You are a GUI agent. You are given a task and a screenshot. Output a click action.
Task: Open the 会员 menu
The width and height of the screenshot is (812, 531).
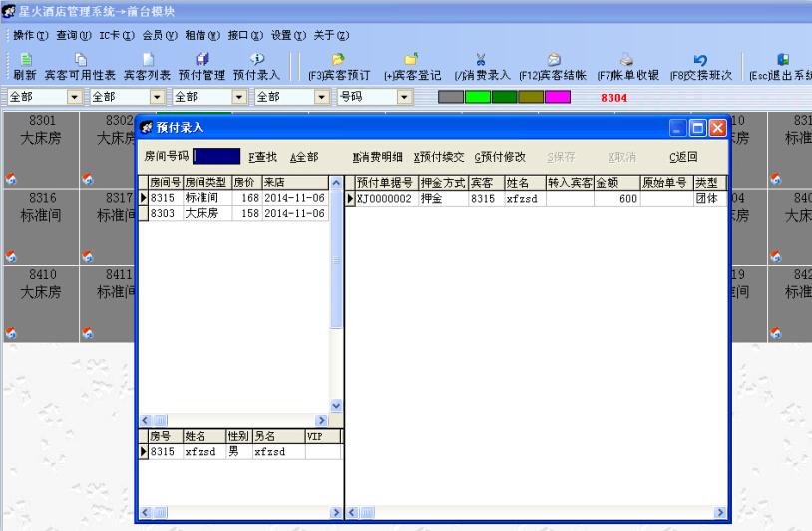153,36
